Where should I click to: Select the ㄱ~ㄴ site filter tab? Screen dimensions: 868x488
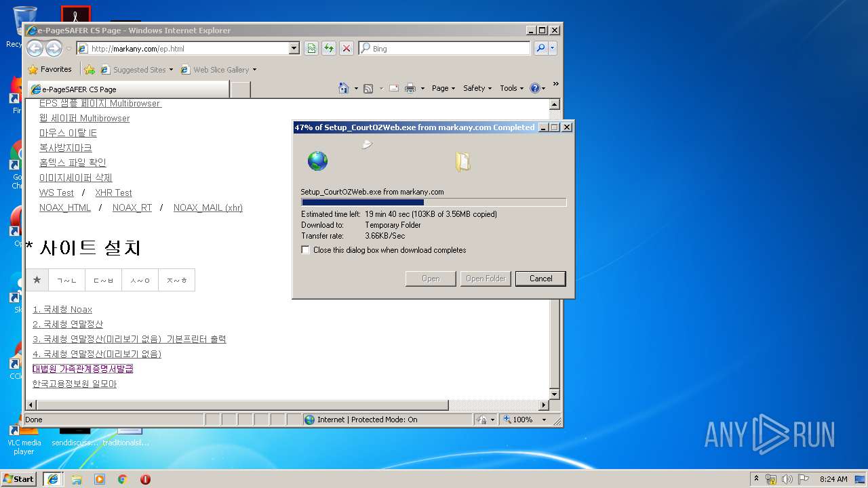click(66, 280)
